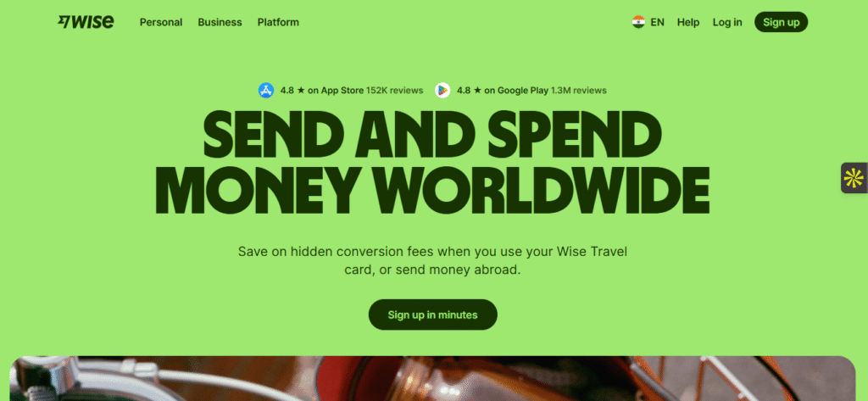Screen dimensions: 868x401
Task: Click the 1.3M reviews text
Action: click(x=578, y=90)
